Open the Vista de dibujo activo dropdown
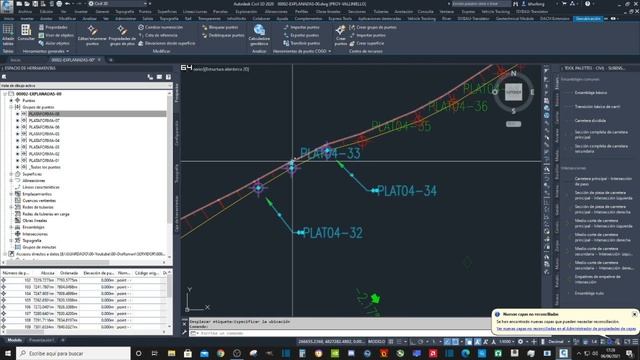 point(86,86)
